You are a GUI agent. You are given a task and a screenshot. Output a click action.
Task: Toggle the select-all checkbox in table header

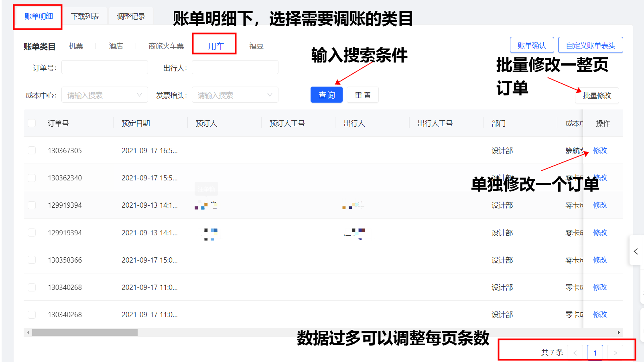click(x=32, y=123)
